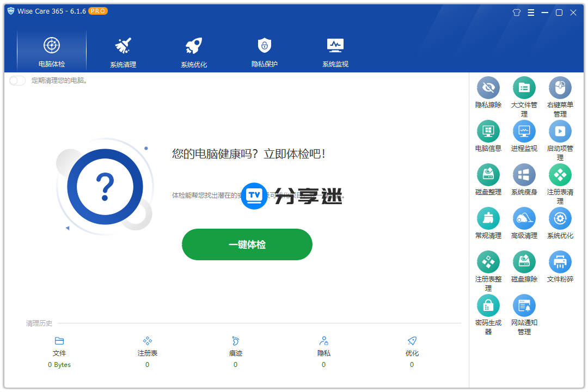This screenshot has height=392, width=588.
Task: Switch to the 隐私保护 tab
Action: pyautogui.click(x=264, y=51)
